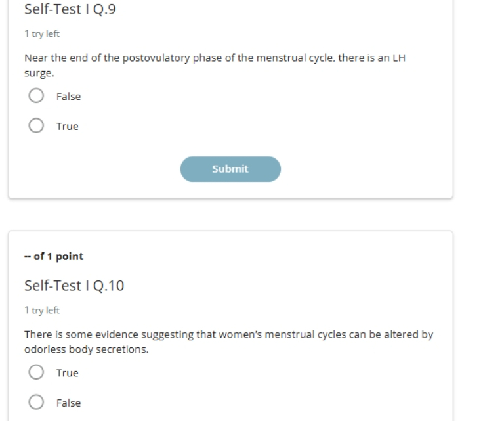Click the 'False' label text under Q.9
504x421 pixels.
[x=68, y=97]
